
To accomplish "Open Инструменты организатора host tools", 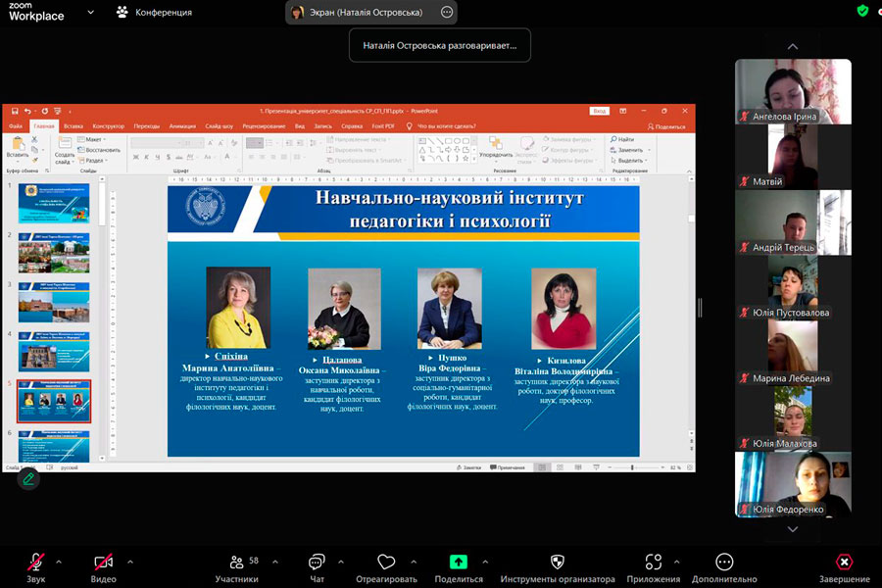I will pyautogui.click(x=557, y=563).
